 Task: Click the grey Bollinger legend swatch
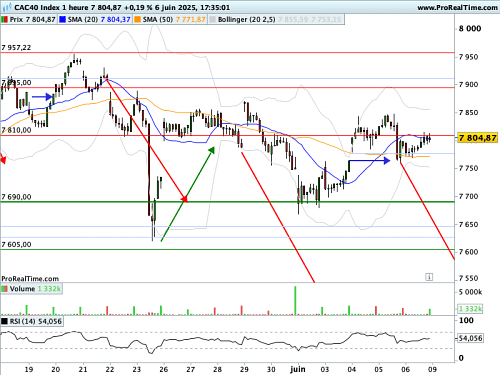pyautogui.click(x=213, y=20)
